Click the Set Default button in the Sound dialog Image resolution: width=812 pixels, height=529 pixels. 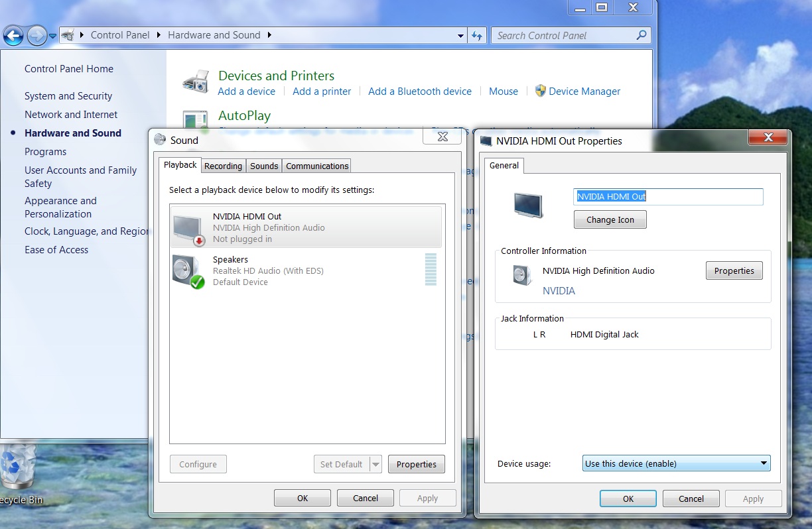(x=342, y=465)
